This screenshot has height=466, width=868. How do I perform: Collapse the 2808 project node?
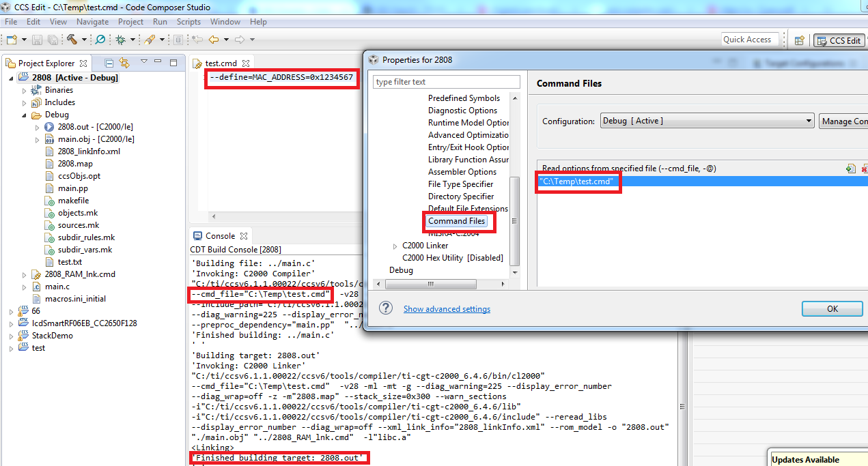12,78
